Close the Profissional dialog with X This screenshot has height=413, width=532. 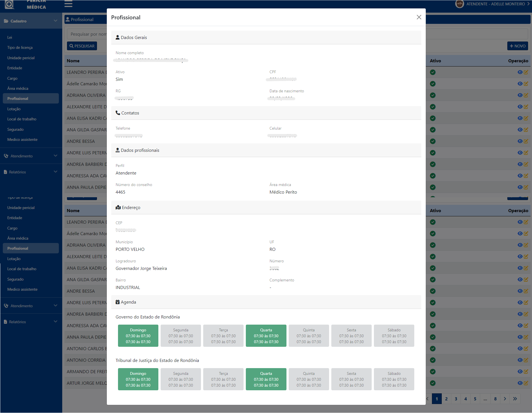pyautogui.click(x=419, y=17)
